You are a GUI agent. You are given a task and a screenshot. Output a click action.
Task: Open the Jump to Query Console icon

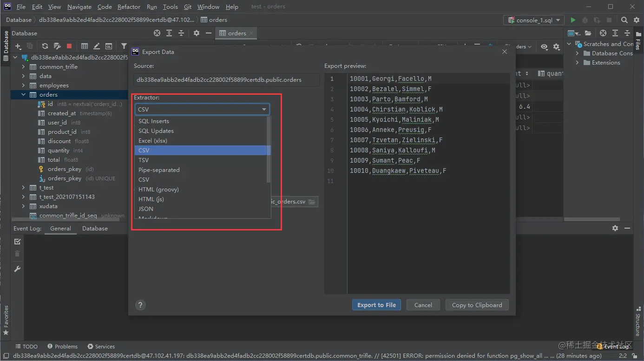109,46
